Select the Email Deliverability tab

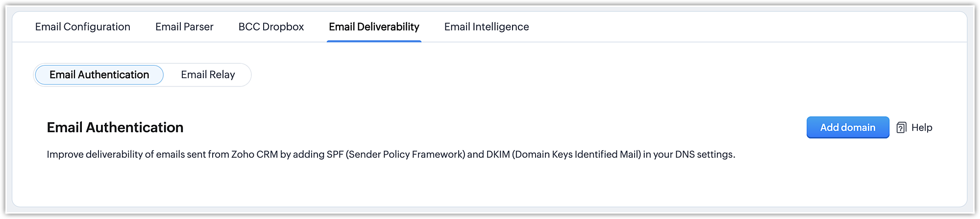pos(374,27)
